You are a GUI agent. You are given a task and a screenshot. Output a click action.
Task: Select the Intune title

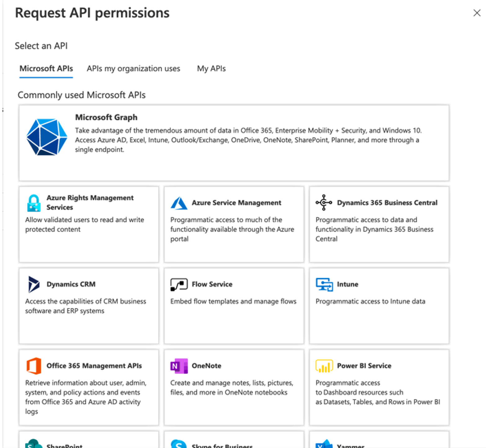(x=347, y=284)
